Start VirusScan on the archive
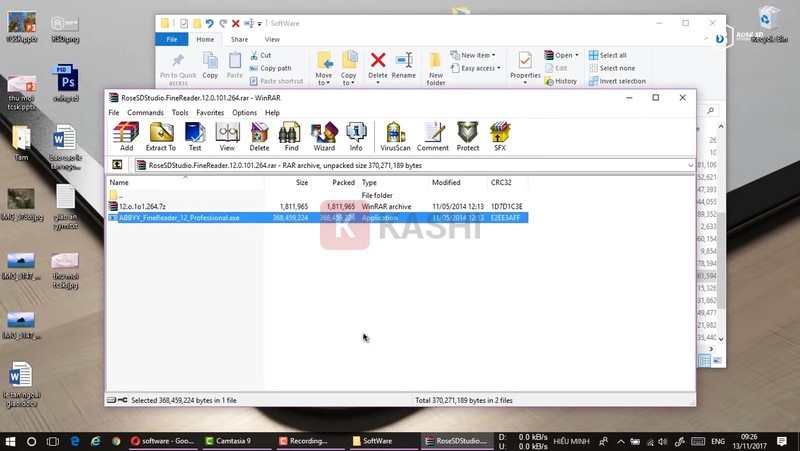800x451 pixels. [x=395, y=136]
